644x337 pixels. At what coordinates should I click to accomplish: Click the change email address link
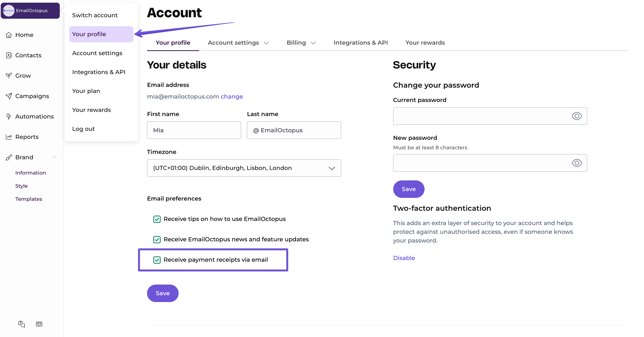232,97
